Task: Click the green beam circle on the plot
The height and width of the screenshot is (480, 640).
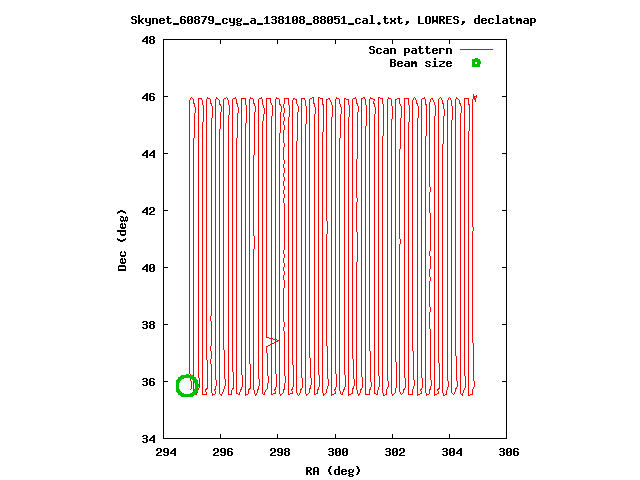Action: (x=187, y=385)
